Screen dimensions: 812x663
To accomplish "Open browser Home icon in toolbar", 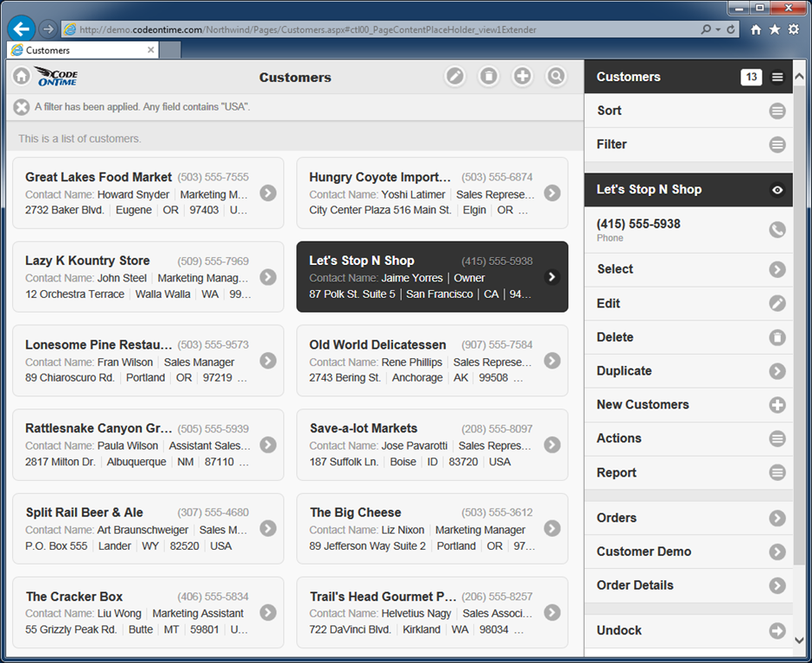I will [756, 29].
